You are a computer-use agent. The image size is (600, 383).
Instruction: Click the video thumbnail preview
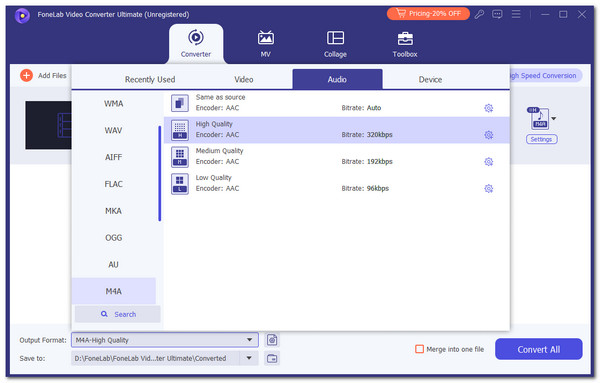tap(48, 125)
